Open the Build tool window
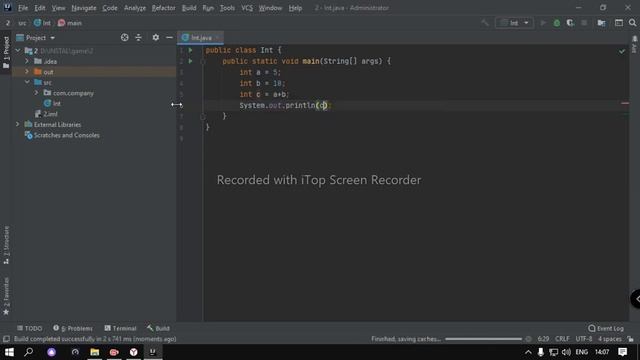Screen dimensions: 640x360 (x=158, y=328)
